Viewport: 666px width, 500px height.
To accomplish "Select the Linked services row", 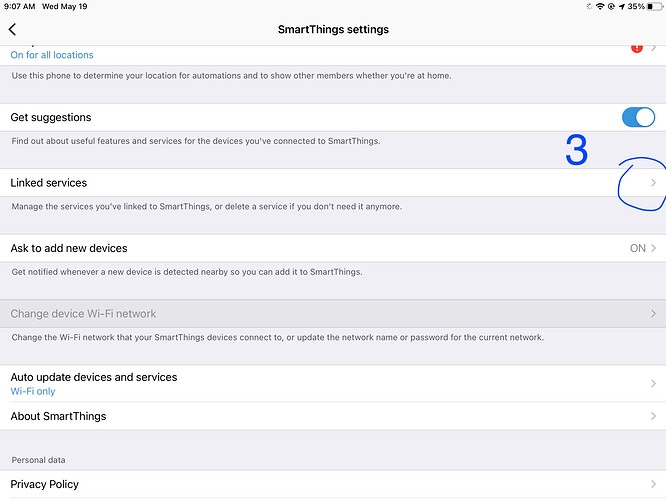I will 333,183.
